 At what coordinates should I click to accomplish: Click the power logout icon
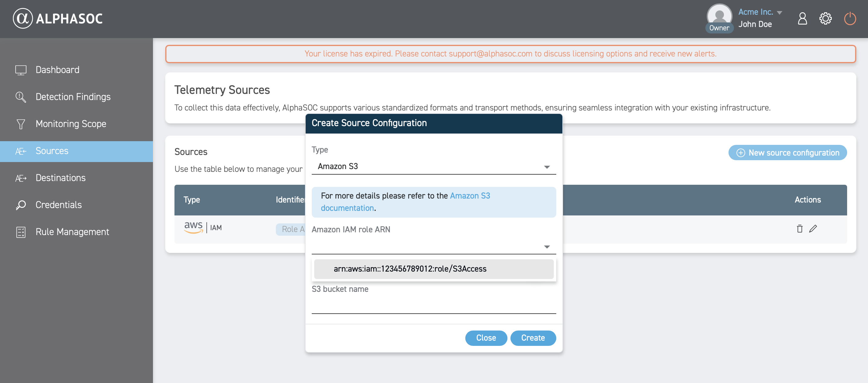pyautogui.click(x=850, y=18)
